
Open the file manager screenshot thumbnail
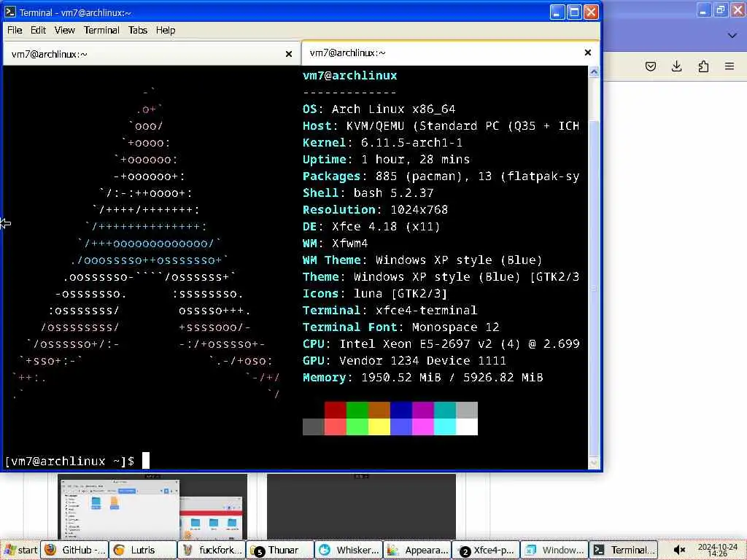point(152,506)
